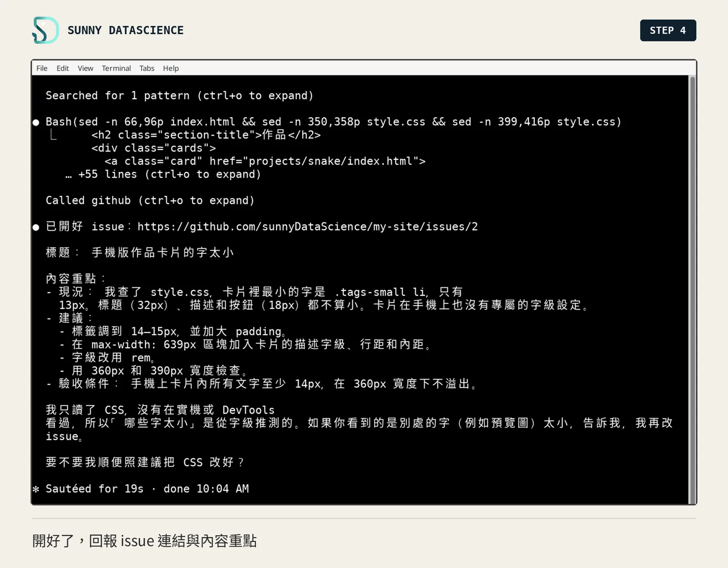Open the File menu
Screen dimensions: 728x568
point(42,68)
